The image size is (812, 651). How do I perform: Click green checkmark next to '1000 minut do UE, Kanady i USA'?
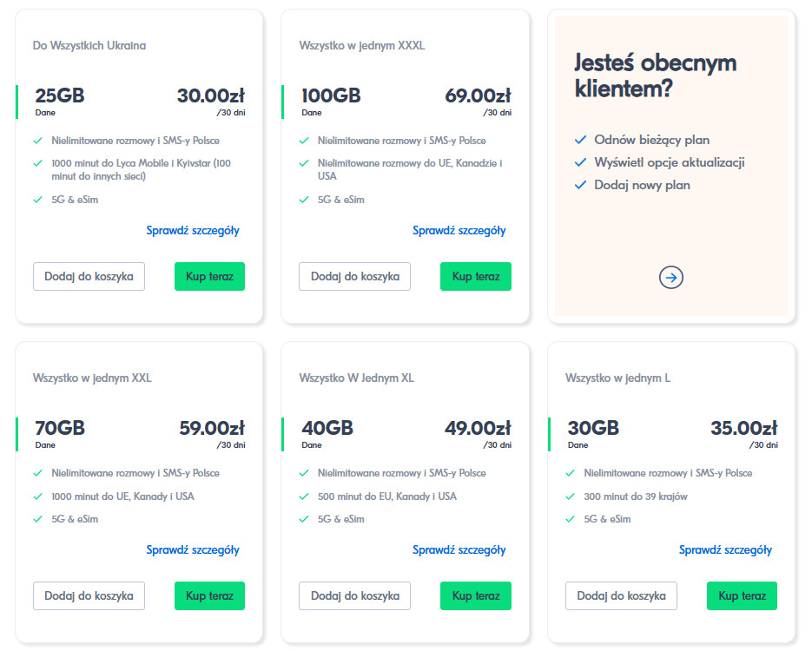pyautogui.click(x=37, y=496)
